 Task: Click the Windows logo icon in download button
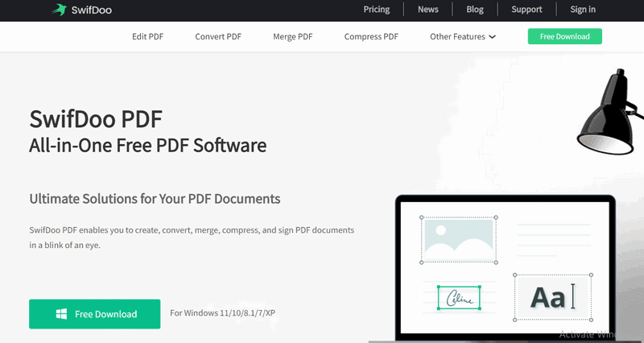(x=62, y=314)
